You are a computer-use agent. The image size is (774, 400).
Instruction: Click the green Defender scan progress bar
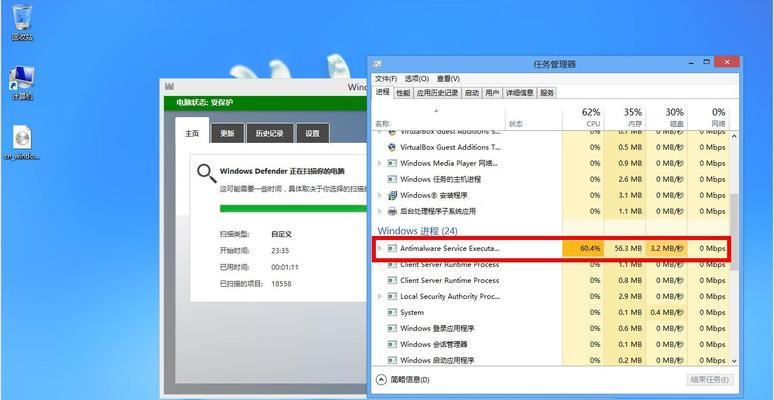click(x=293, y=209)
